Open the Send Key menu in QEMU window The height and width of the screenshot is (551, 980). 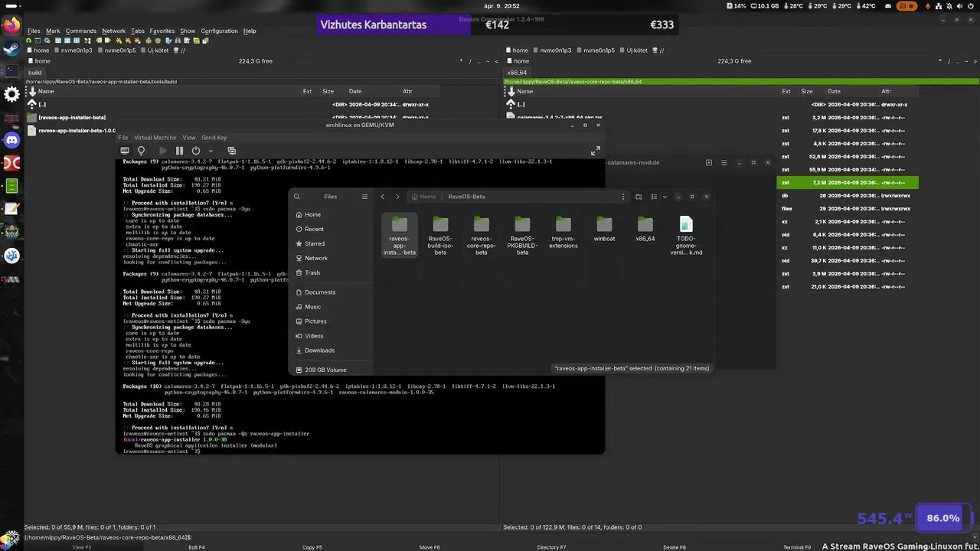pyautogui.click(x=214, y=138)
